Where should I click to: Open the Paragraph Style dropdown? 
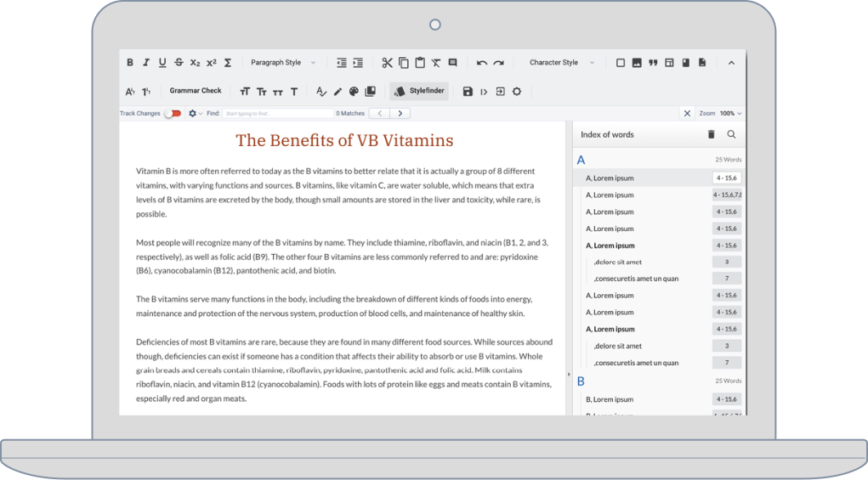[x=282, y=63]
